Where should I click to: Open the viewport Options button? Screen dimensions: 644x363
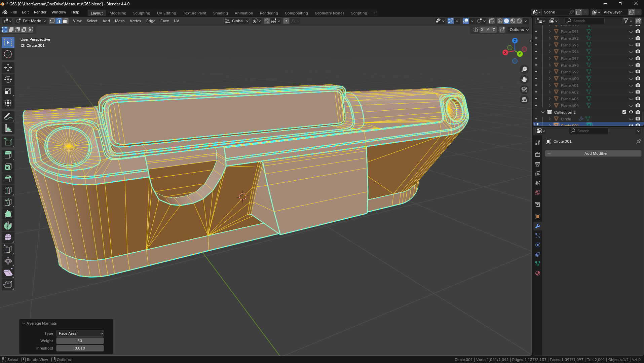[x=519, y=30]
